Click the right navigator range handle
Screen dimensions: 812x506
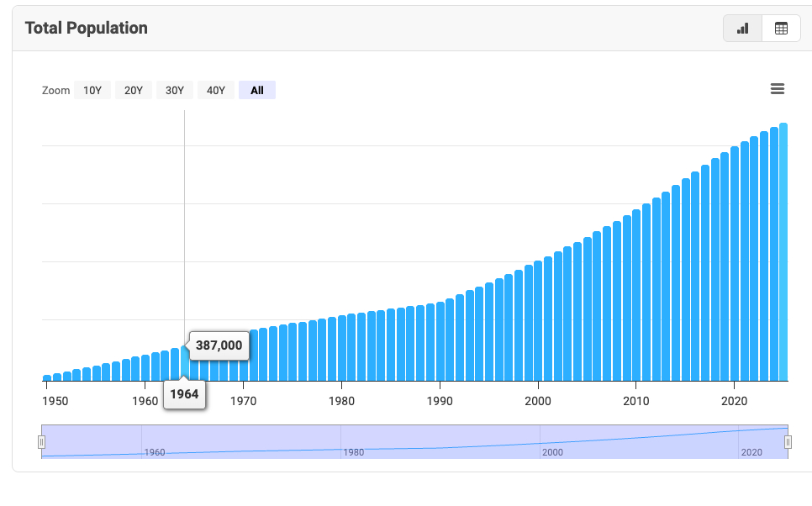point(788,442)
